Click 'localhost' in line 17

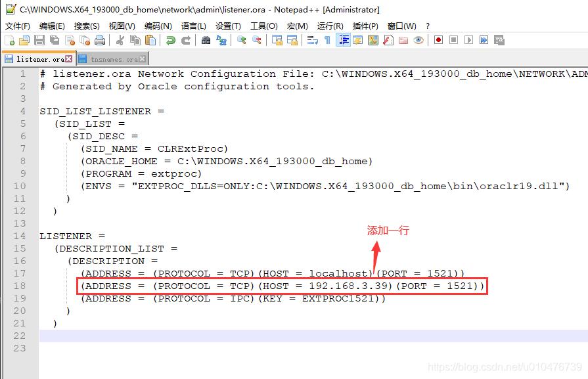[x=338, y=274]
